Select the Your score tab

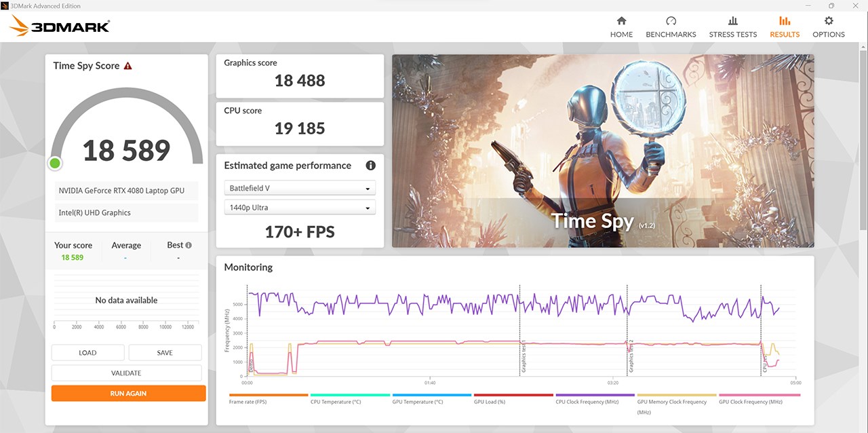click(73, 245)
